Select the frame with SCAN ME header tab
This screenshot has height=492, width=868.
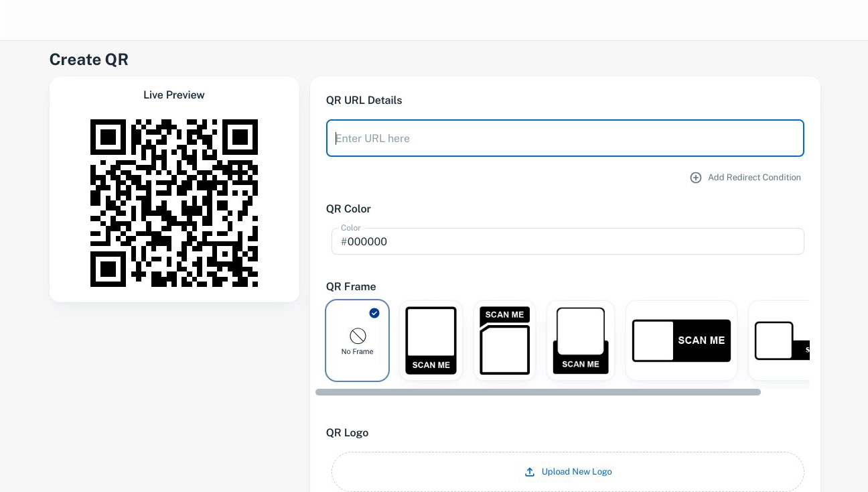coord(504,341)
